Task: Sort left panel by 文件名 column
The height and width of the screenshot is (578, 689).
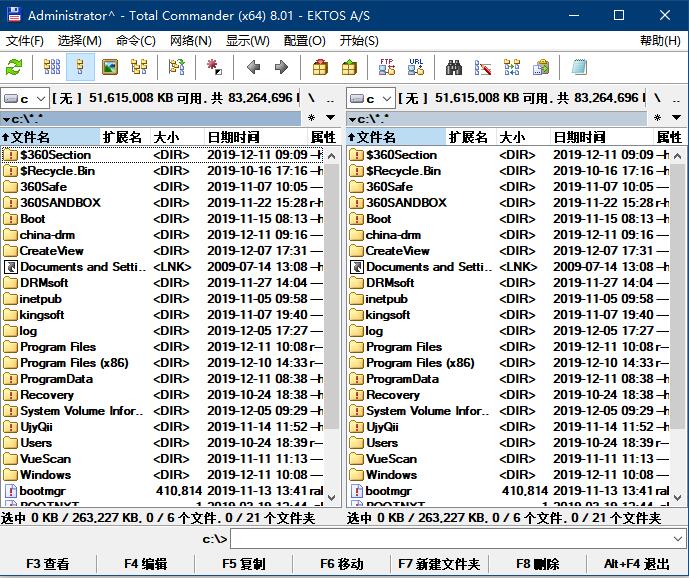Action: pos(50,137)
